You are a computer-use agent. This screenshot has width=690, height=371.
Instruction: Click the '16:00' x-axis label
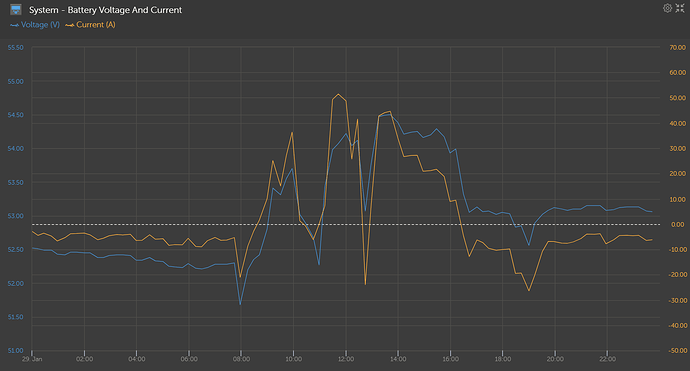coord(451,359)
